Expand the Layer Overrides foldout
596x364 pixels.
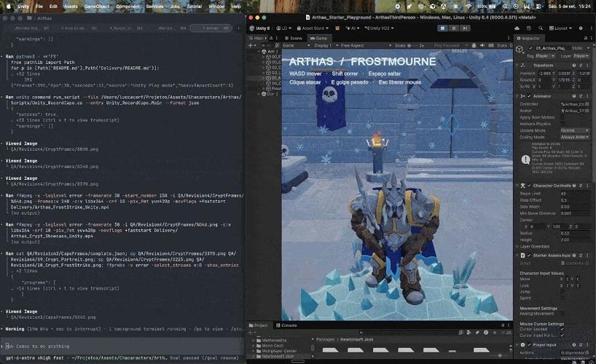pos(517,247)
